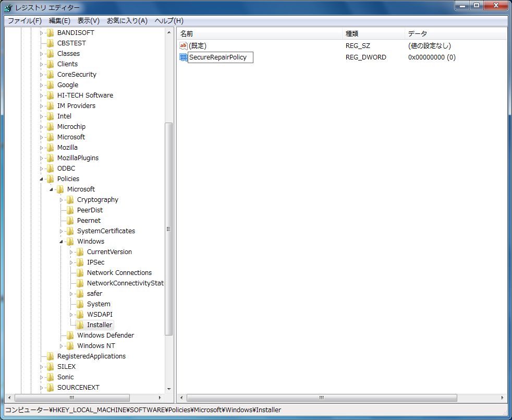
Task: Select the SILEX key
Action: pos(66,366)
